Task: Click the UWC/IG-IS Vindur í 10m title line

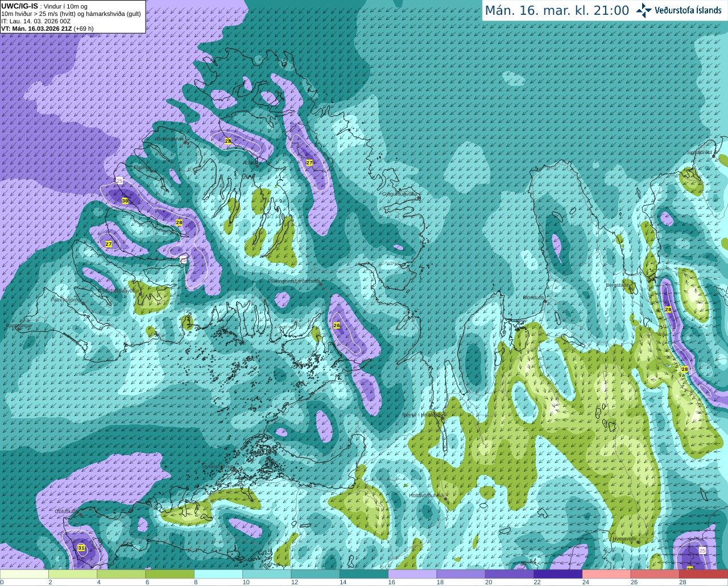Action: 44,6
